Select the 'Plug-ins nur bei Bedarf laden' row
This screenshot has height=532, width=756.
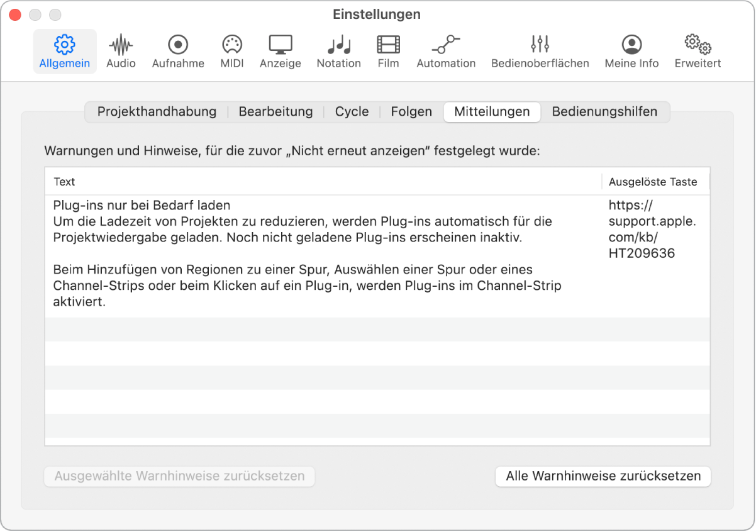[x=377, y=257]
